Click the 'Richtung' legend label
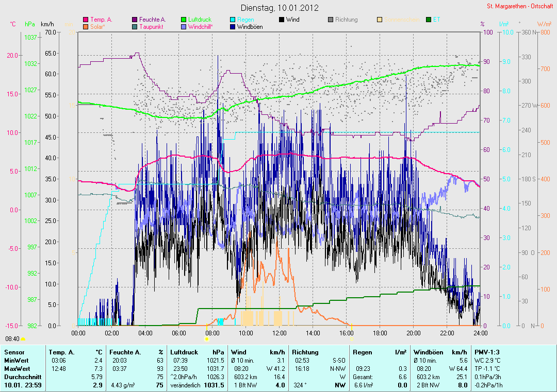The height and width of the screenshot is (392, 557). pyautogui.click(x=347, y=20)
